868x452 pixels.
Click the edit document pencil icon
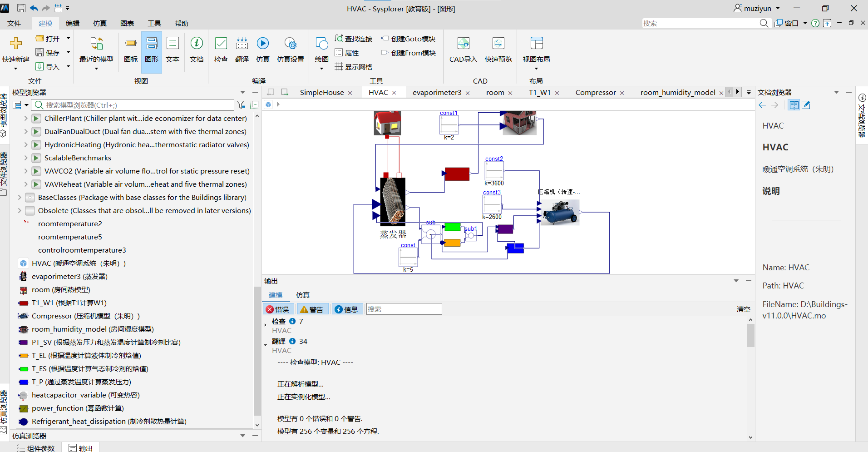click(806, 105)
